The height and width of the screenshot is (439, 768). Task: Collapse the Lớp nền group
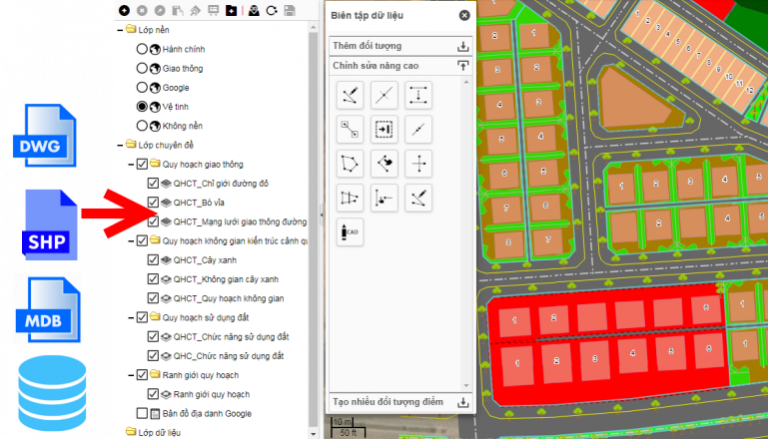click(119, 30)
